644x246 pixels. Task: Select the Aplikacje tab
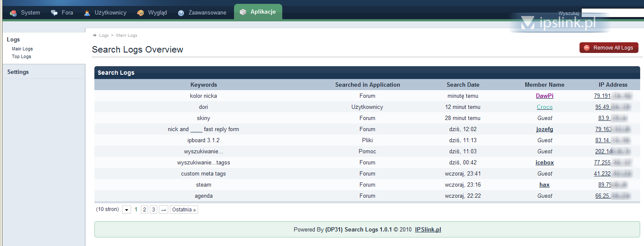click(258, 12)
